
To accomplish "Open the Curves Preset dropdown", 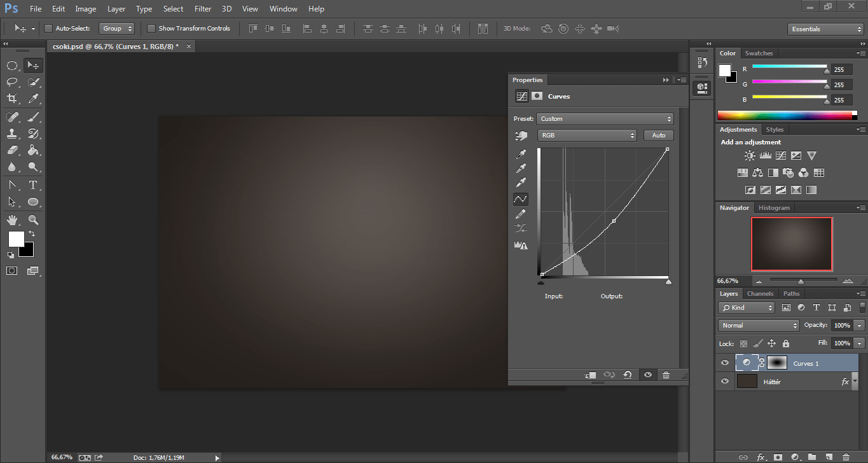I will [x=605, y=119].
